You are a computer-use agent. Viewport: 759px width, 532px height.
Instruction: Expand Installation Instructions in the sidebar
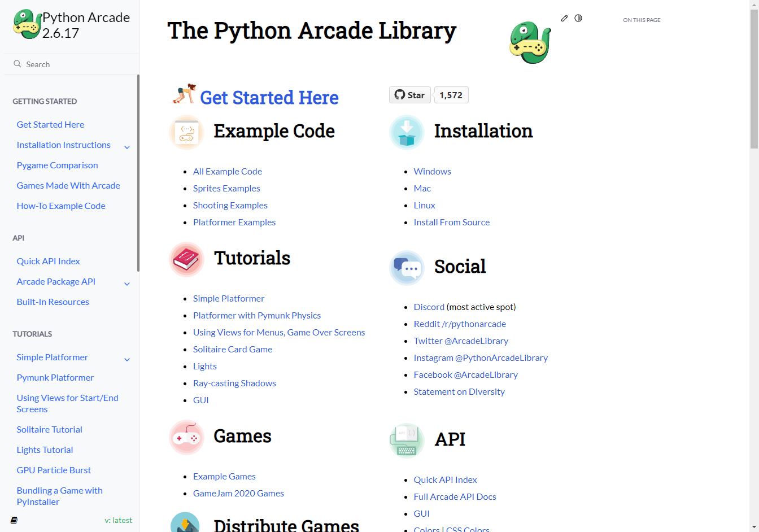coord(127,147)
